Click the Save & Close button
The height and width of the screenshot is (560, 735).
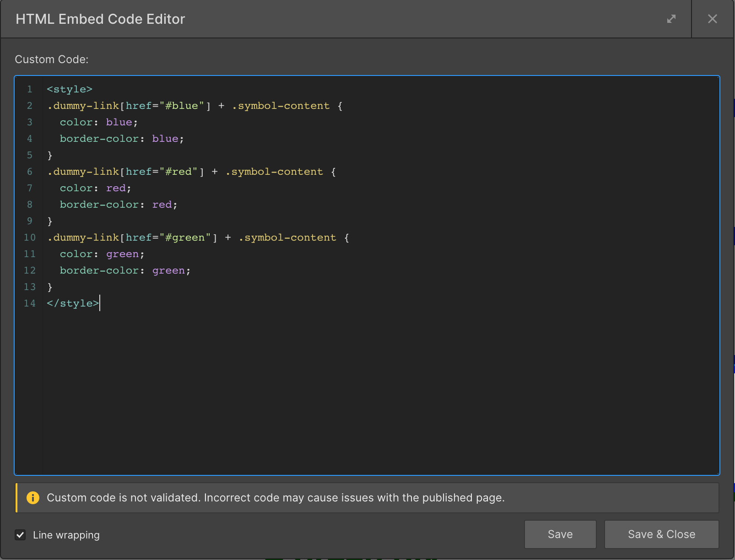pyautogui.click(x=661, y=534)
